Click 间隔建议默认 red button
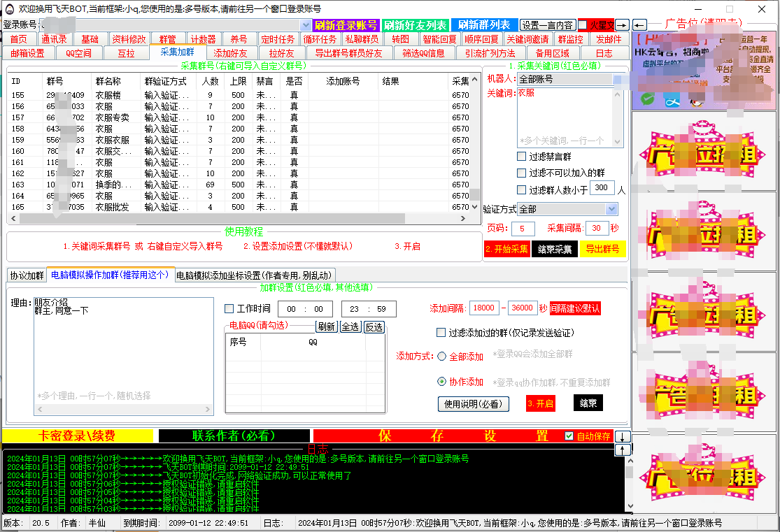The image size is (780, 532). click(574, 308)
